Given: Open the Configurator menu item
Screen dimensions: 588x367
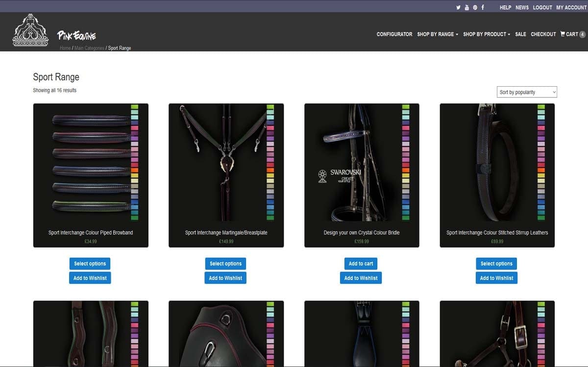Looking at the screenshot, I should 394,34.
